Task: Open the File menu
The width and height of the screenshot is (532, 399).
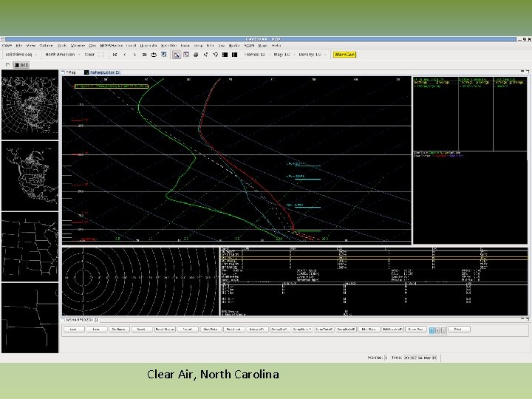Action: click(x=19, y=46)
